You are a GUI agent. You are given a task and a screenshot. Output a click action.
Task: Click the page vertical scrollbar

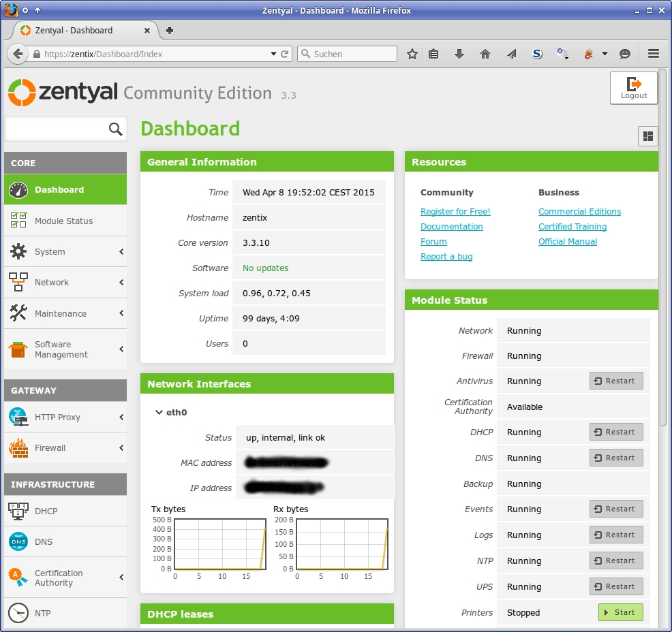tap(664, 272)
